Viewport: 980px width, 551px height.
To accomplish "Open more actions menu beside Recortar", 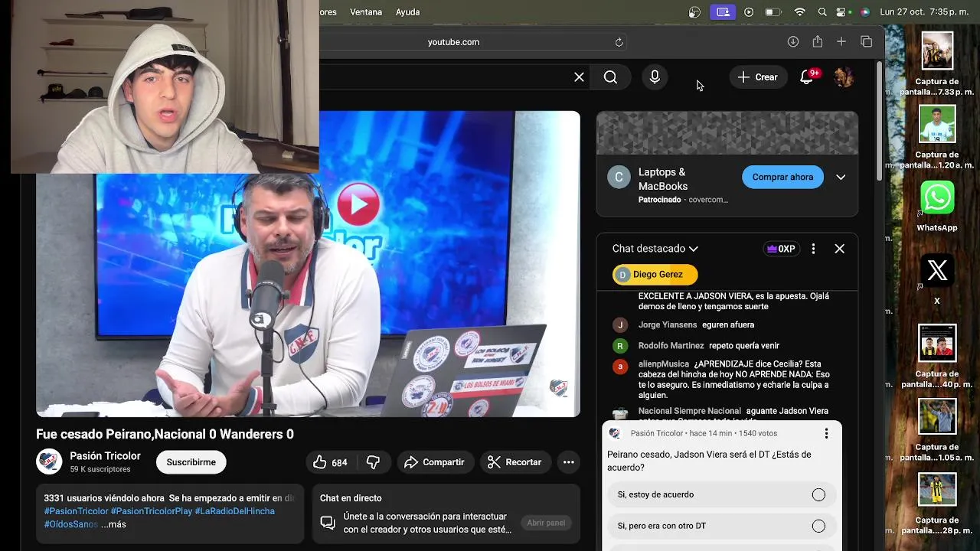I will 568,462.
